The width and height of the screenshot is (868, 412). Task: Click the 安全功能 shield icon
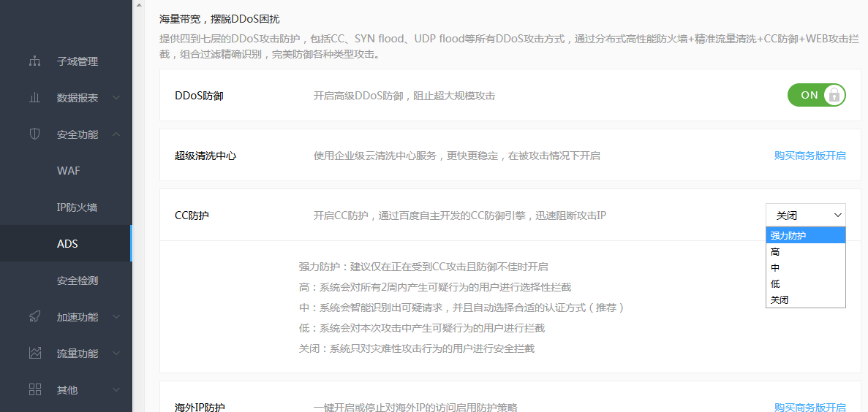pyautogui.click(x=34, y=134)
